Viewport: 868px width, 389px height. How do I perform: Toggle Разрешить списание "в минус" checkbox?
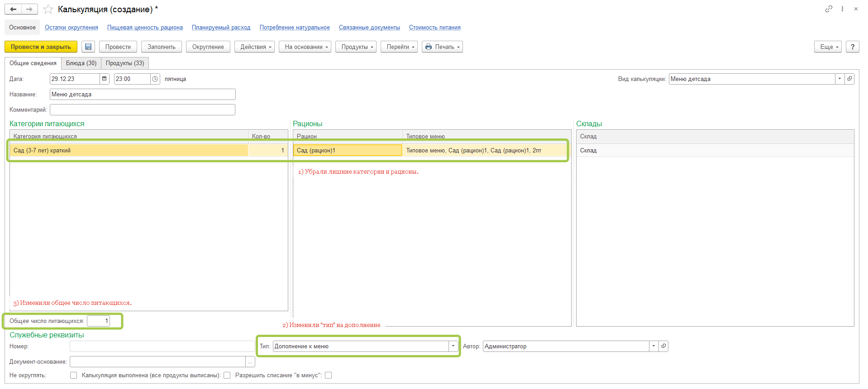tap(329, 375)
